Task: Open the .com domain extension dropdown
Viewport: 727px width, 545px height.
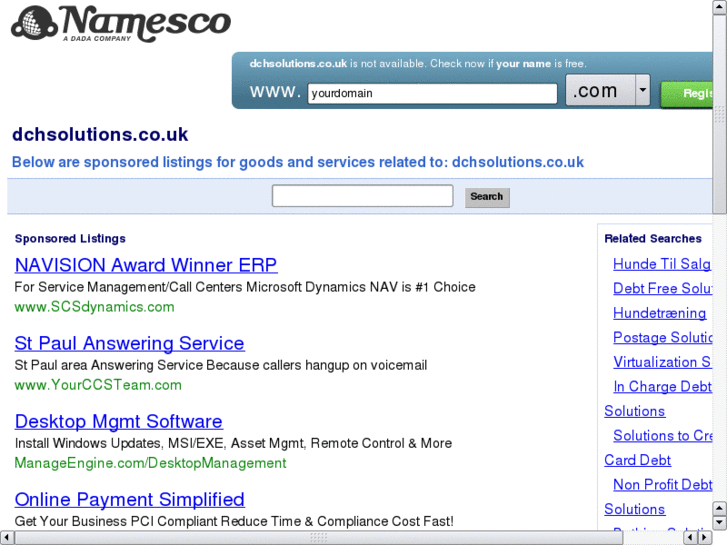Action: (x=608, y=90)
